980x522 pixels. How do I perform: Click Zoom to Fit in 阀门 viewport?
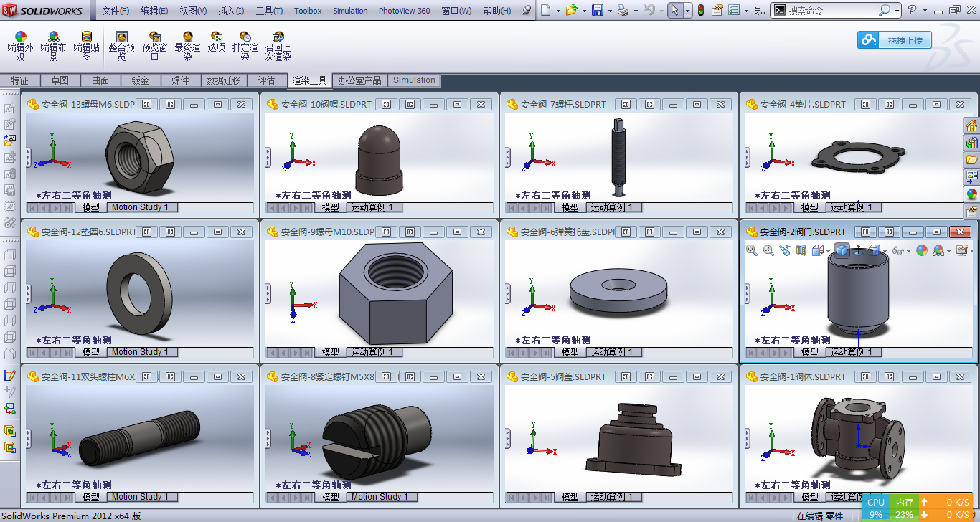coord(752,250)
